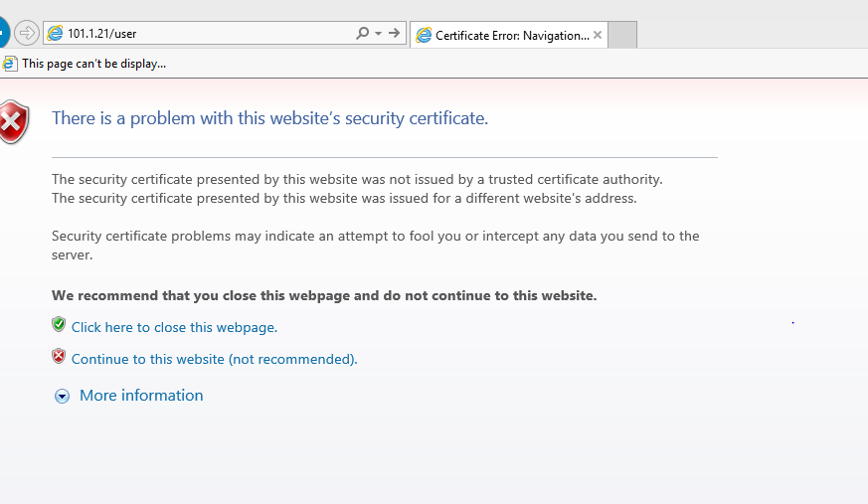This screenshot has height=504, width=868.
Task: Open a new tab with blank tab button
Action: [621, 35]
